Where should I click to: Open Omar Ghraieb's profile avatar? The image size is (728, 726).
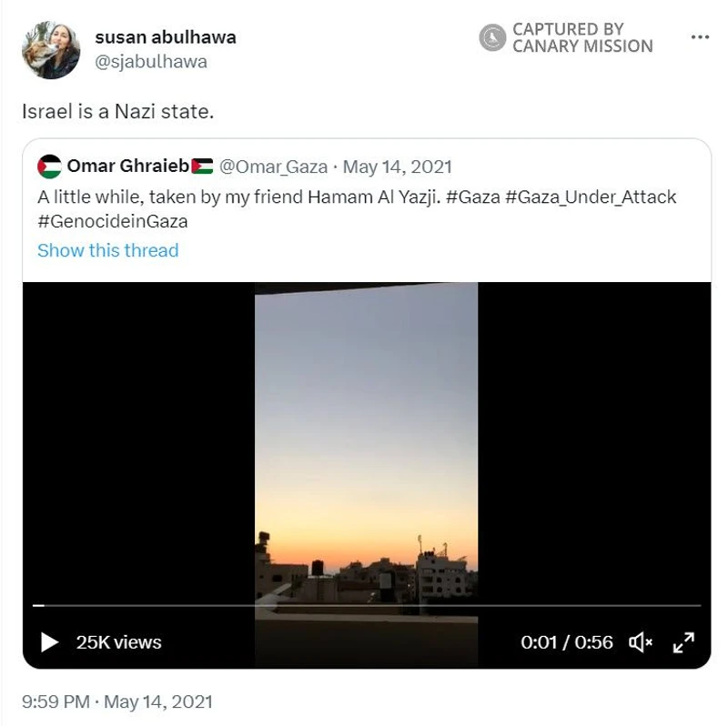[49, 166]
